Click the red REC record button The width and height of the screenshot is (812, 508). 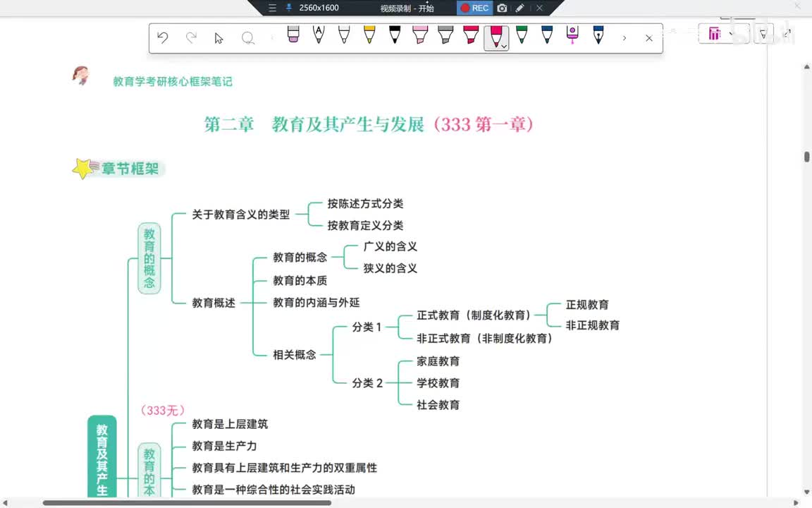click(474, 8)
